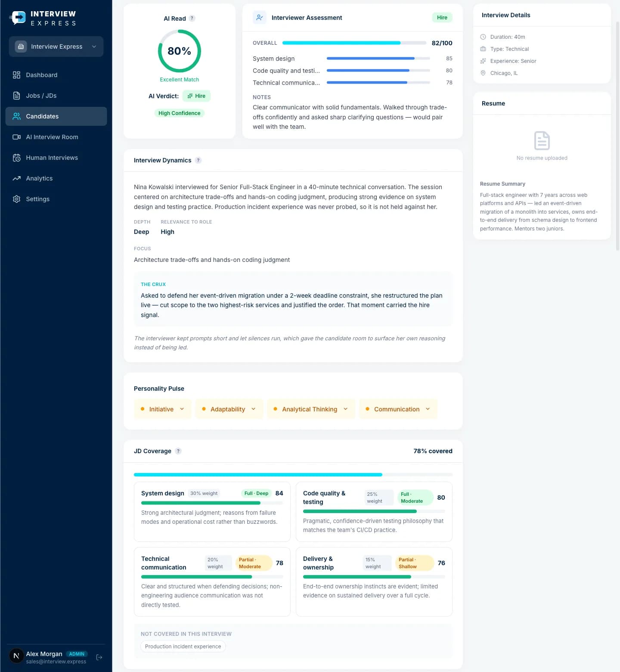Click the building icon in workspace selector
The height and width of the screenshot is (672, 620).
(x=21, y=47)
